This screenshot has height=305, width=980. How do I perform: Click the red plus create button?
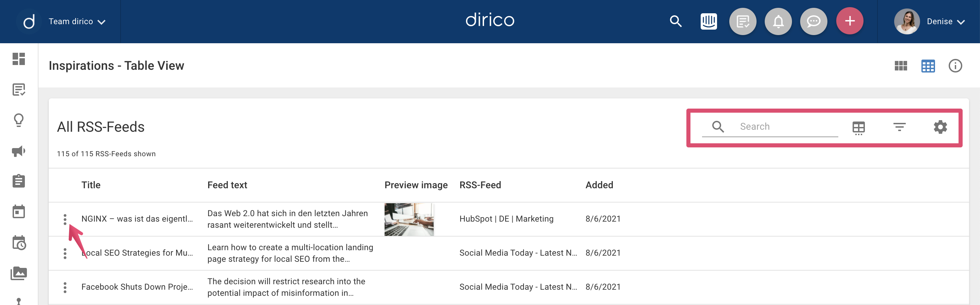849,21
